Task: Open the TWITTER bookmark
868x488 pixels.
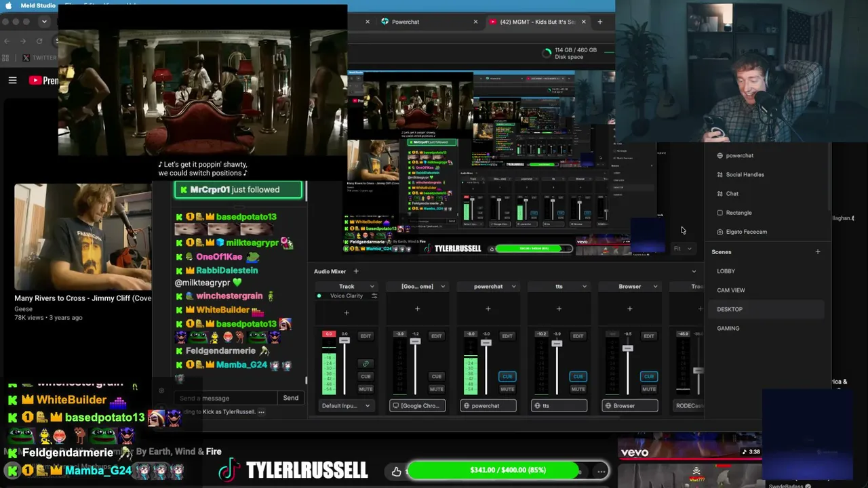Action: coord(39,58)
